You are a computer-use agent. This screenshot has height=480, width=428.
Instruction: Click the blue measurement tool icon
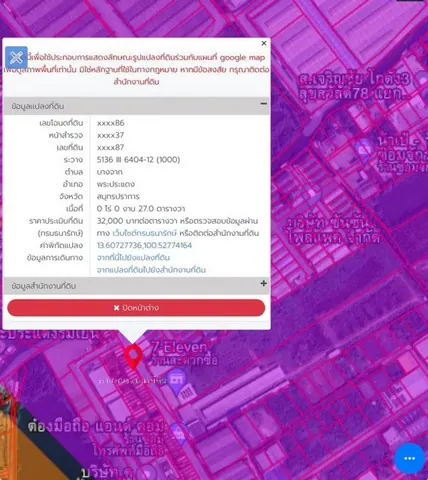(x=16, y=58)
